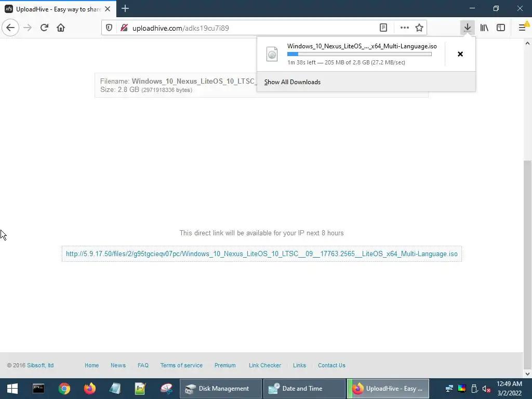Go back with the browser Back arrow

coord(10,28)
